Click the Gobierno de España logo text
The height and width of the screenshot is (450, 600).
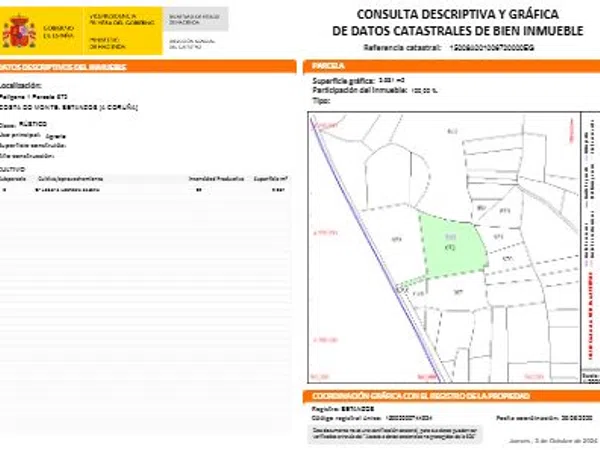[x=59, y=32]
